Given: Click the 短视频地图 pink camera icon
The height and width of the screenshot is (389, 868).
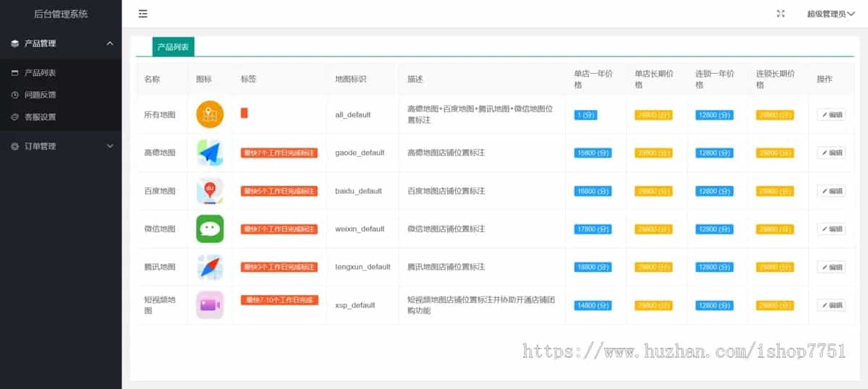Looking at the screenshot, I should 210,305.
